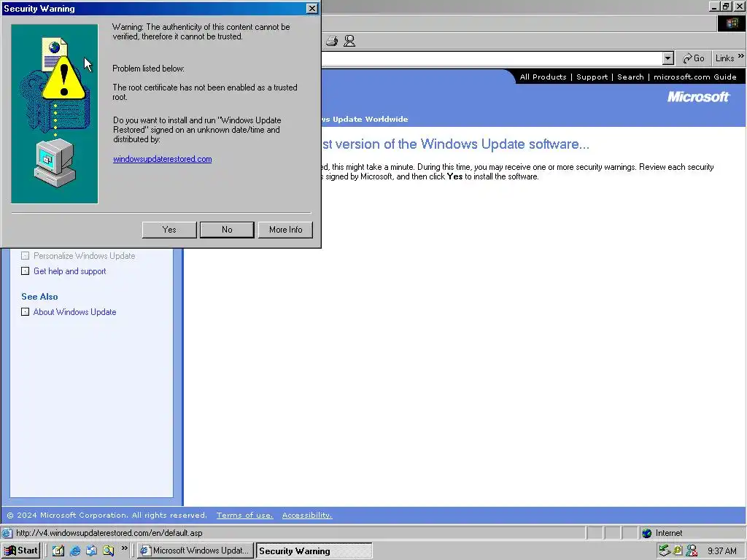Click the page icon in IE status bar
The width and height of the screenshot is (747, 560).
point(7,533)
